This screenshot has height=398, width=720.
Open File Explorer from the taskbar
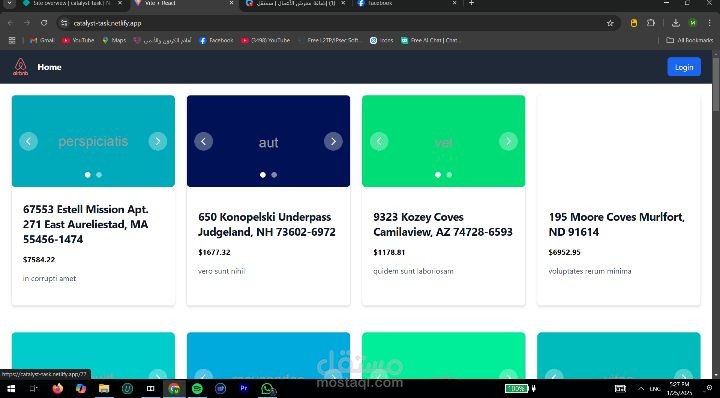104,388
